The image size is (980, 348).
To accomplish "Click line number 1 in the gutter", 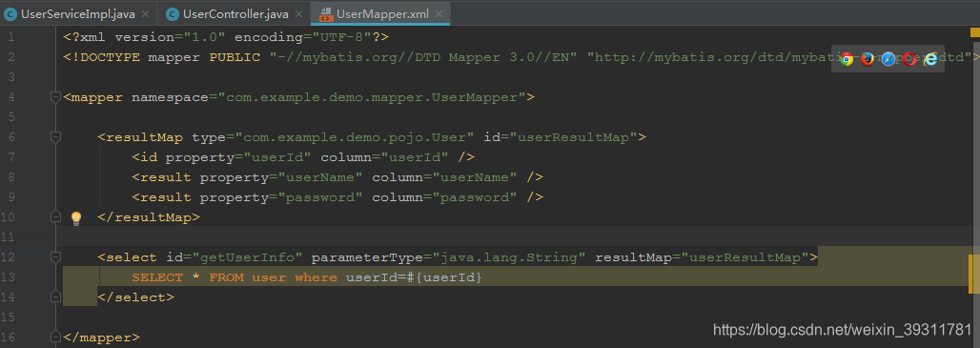I will tap(11, 37).
